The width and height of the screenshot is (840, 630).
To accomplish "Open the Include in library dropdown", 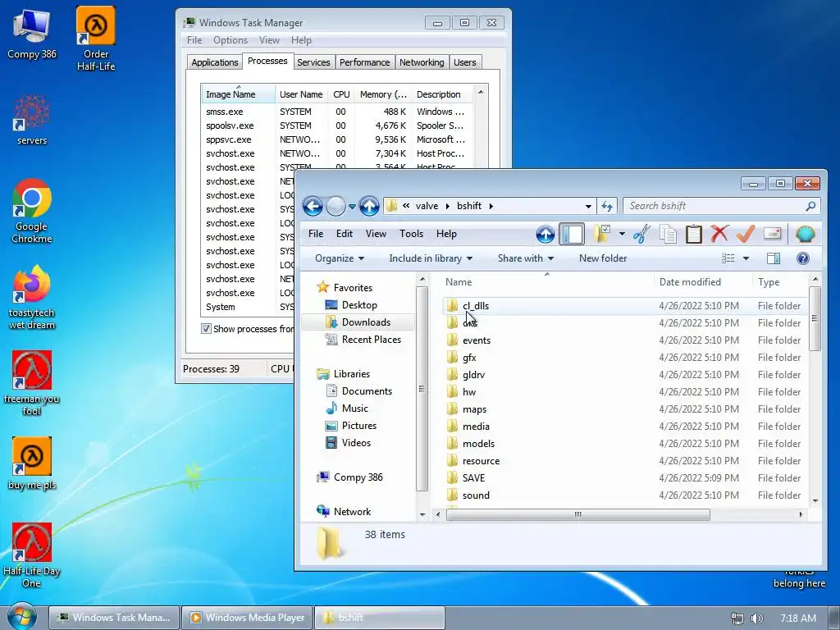I will [x=430, y=258].
